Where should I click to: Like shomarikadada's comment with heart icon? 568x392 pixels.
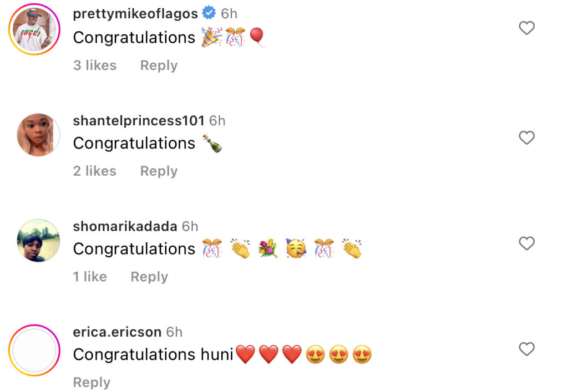(526, 243)
